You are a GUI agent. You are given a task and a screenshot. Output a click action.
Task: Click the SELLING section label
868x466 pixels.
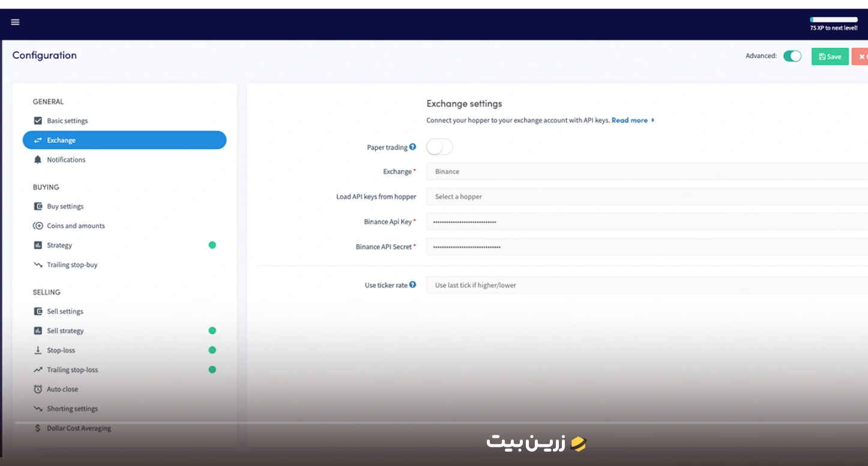(47, 292)
